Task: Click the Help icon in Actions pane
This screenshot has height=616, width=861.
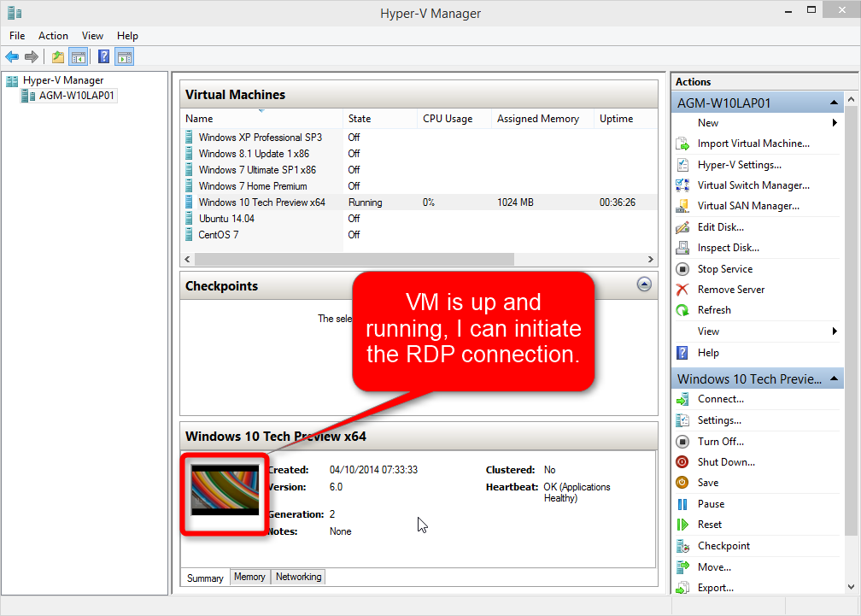Action: tap(682, 353)
